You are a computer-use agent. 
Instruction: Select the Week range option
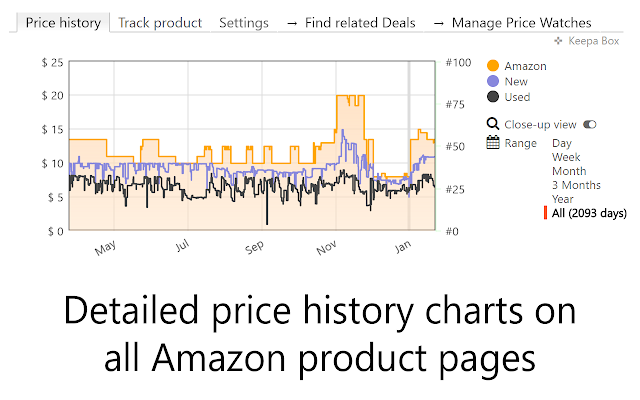(x=566, y=157)
